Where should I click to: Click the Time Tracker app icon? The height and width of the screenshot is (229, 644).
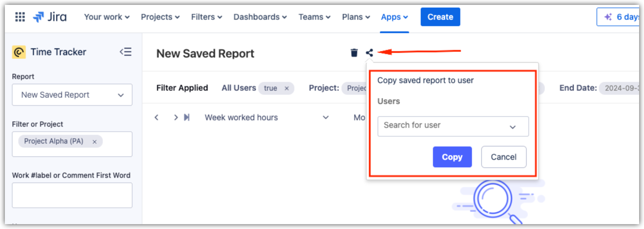[19, 52]
